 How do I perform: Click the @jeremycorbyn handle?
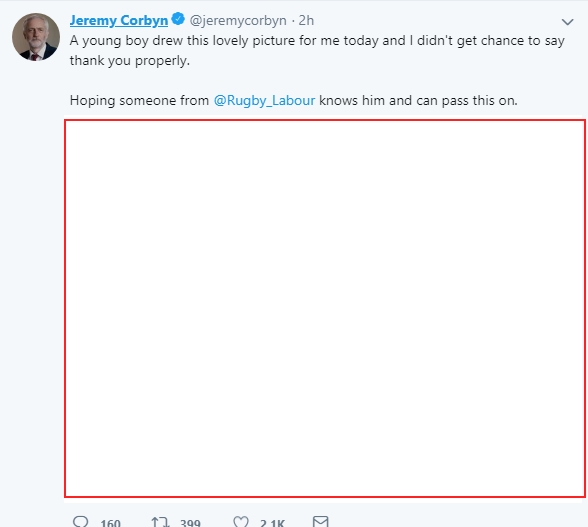coord(238,20)
